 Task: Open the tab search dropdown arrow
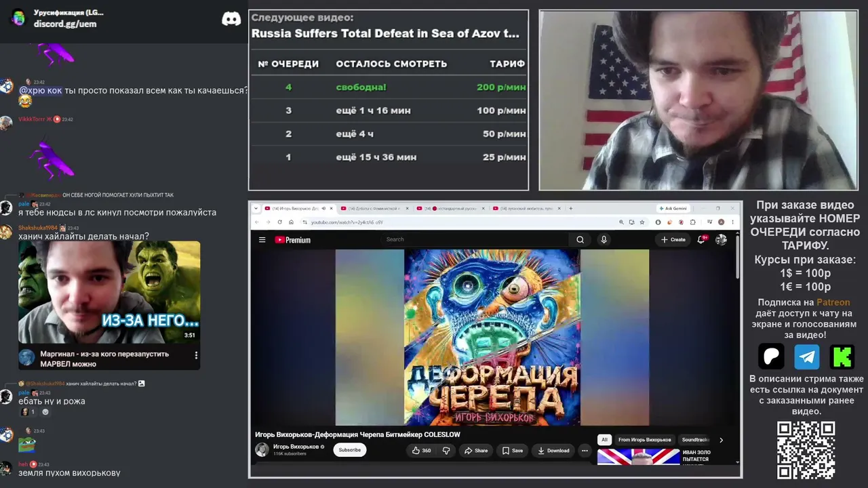[257, 209]
